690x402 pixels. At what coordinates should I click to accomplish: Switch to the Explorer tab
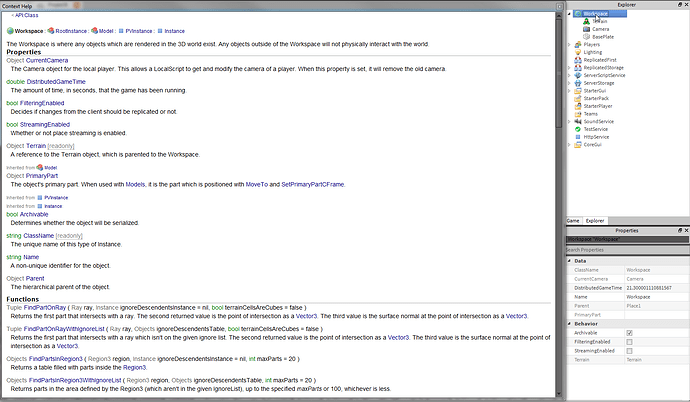(595, 221)
